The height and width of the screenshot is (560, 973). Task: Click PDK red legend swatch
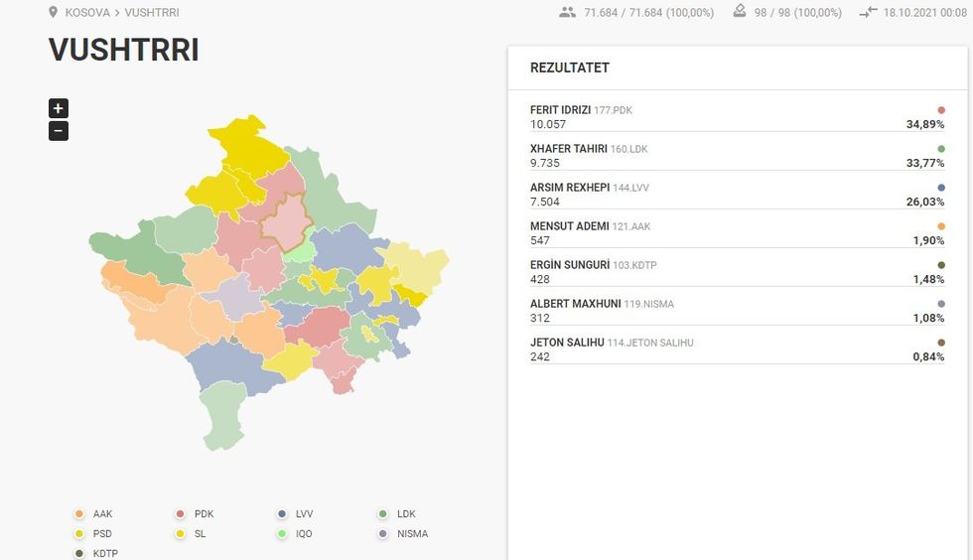pyautogui.click(x=180, y=514)
